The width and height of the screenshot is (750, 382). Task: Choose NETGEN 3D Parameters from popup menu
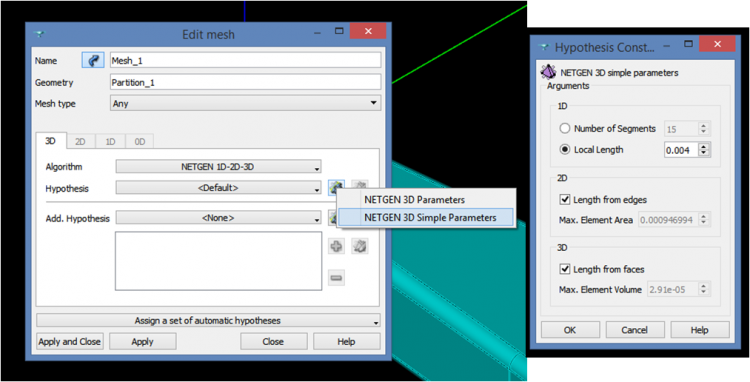(x=426, y=199)
